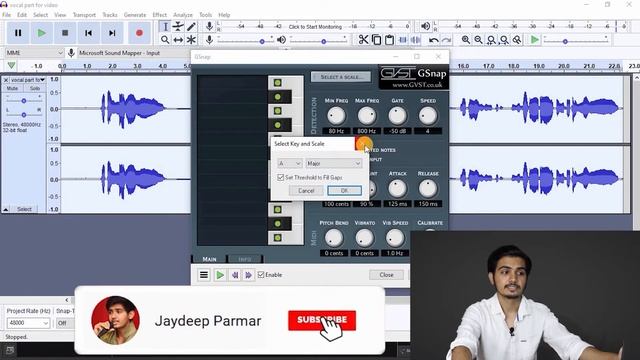Toggle the topmost GSnap piano key note

point(278,83)
